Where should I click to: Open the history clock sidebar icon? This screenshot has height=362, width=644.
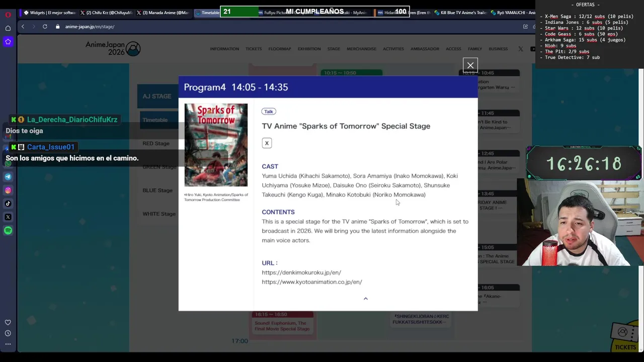point(8,333)
